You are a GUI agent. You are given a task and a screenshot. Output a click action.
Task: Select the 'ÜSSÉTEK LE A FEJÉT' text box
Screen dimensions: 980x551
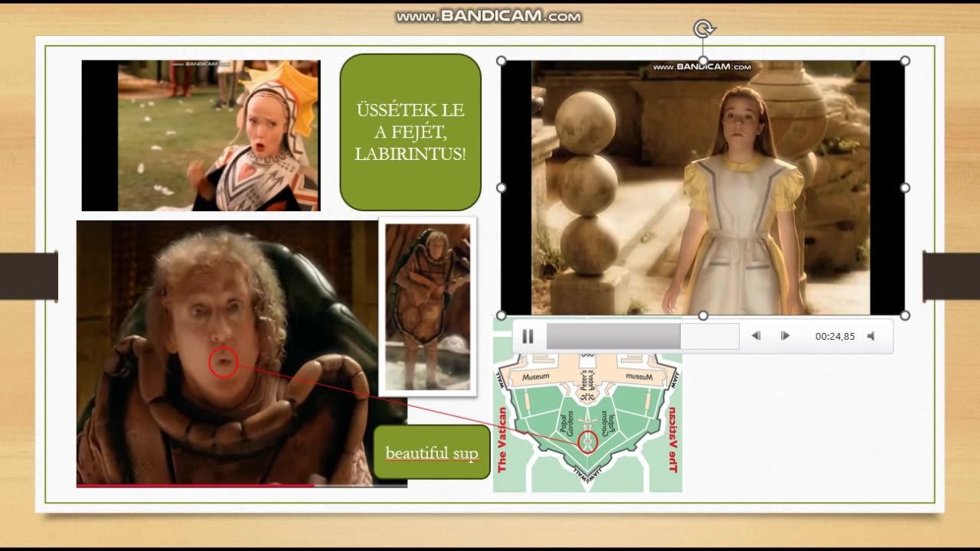pos(410,132)
